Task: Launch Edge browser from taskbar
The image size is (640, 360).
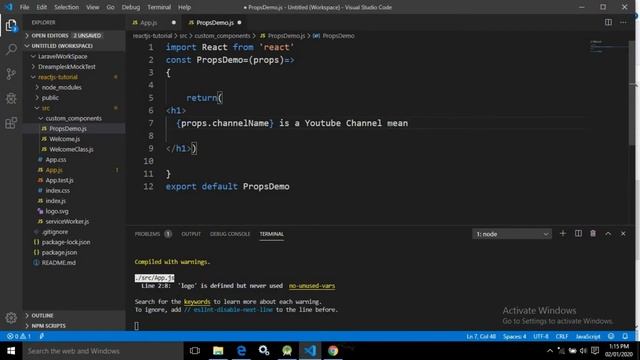Action: pyautogui.click(x=241, y=351)
